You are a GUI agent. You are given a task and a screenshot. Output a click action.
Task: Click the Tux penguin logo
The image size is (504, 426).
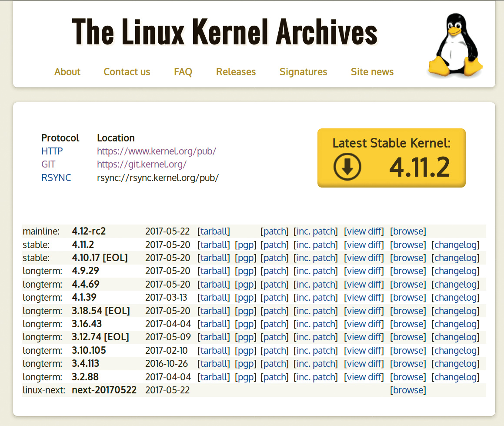point(455,45)
